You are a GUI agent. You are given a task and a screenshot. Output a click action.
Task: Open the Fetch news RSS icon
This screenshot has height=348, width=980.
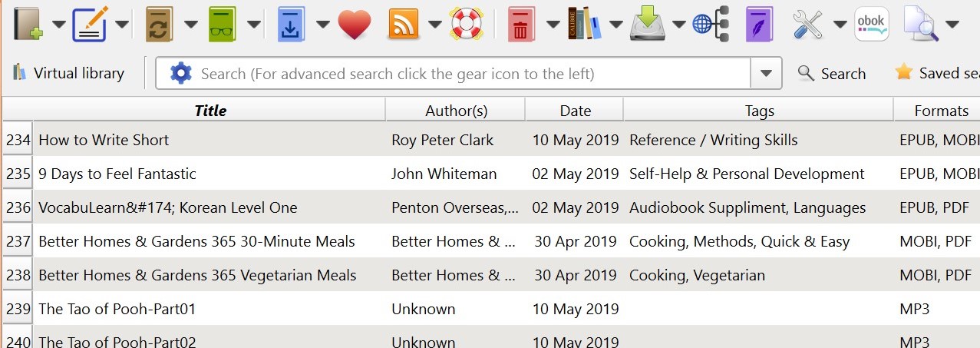point(404,25)
